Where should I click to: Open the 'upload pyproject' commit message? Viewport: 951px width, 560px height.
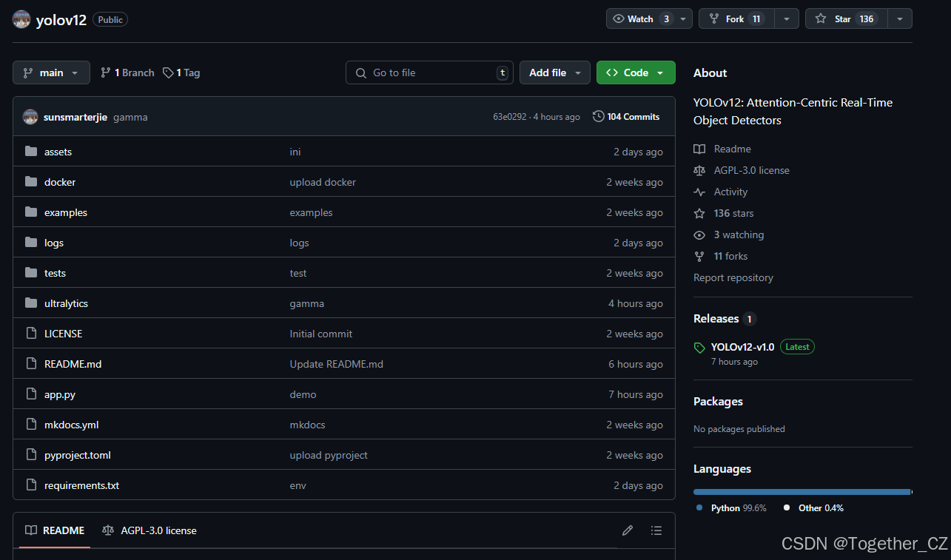pos(329,455)
